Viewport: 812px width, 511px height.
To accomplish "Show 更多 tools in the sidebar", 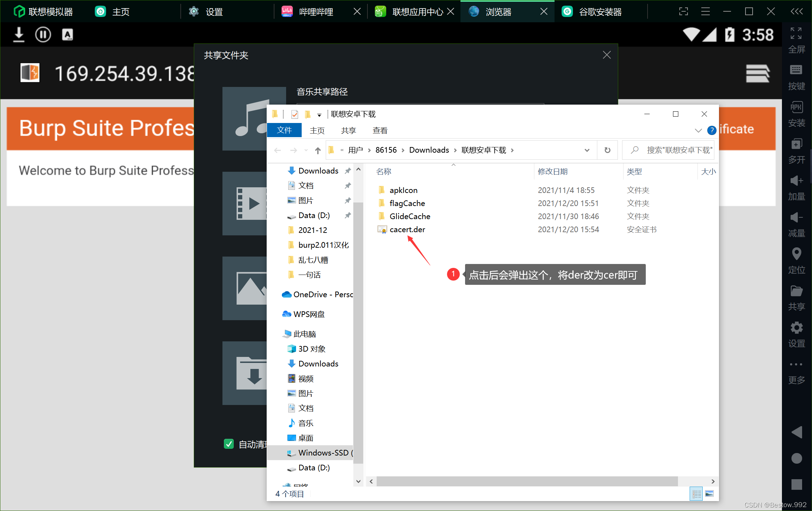I will tap(796, 364).
